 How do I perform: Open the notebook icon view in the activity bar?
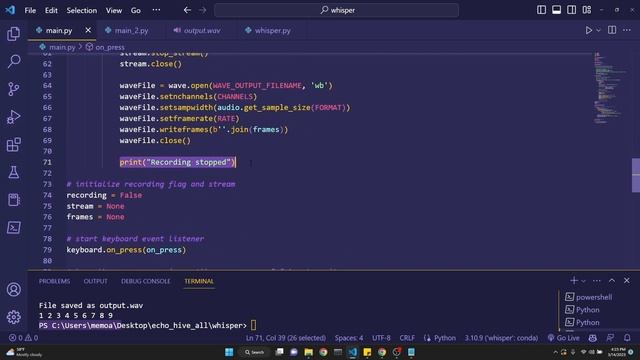[13, 200]
